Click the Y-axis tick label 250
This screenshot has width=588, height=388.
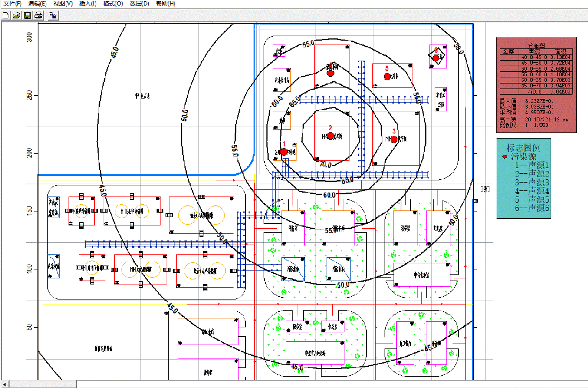pos(30,95)
